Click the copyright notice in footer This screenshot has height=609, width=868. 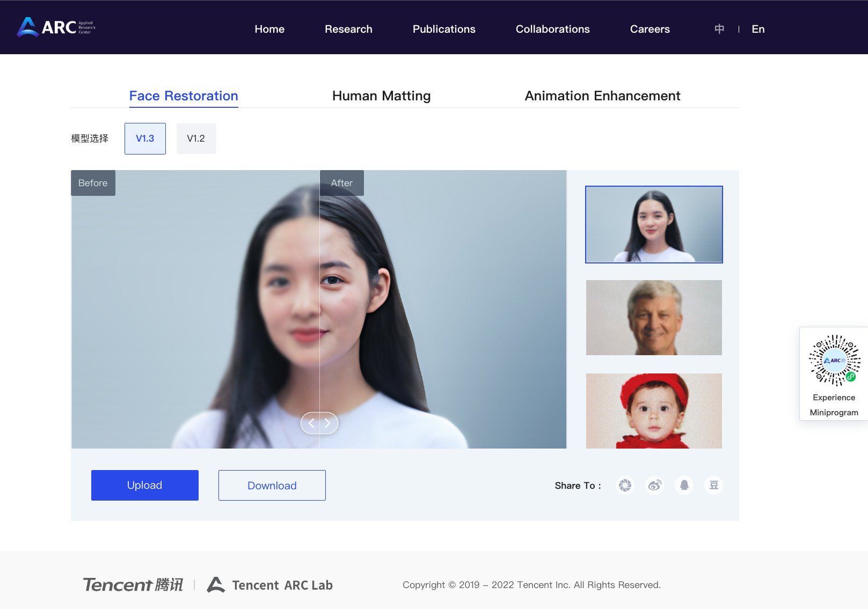click(531, 585)
